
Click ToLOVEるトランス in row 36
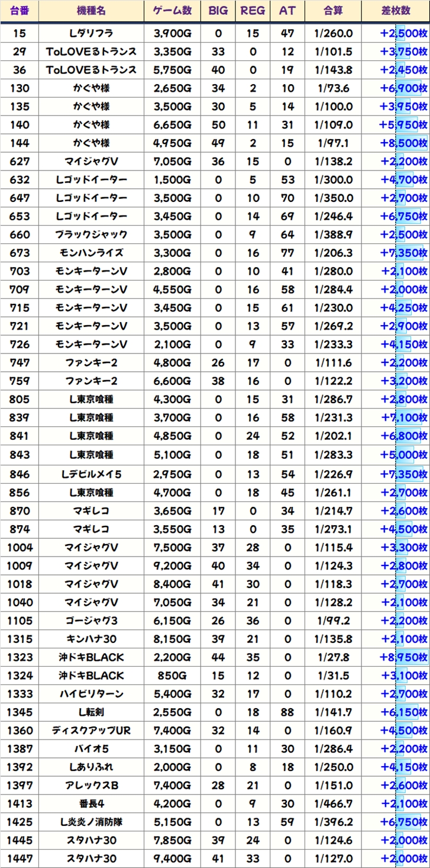tap(91, 70)
